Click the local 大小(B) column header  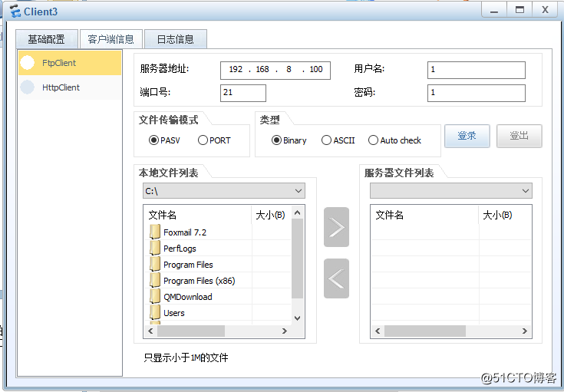(271, 215)
